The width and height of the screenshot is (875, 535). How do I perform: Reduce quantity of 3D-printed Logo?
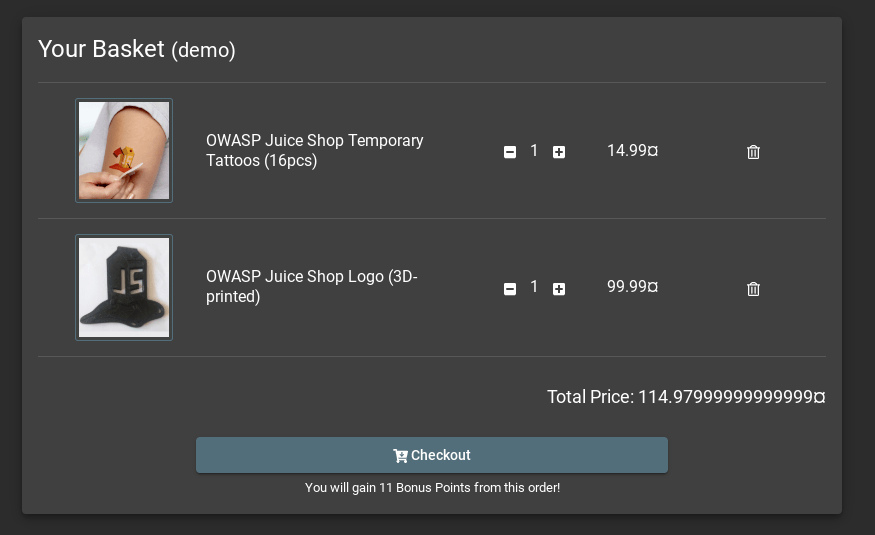[x=509, y=288]
